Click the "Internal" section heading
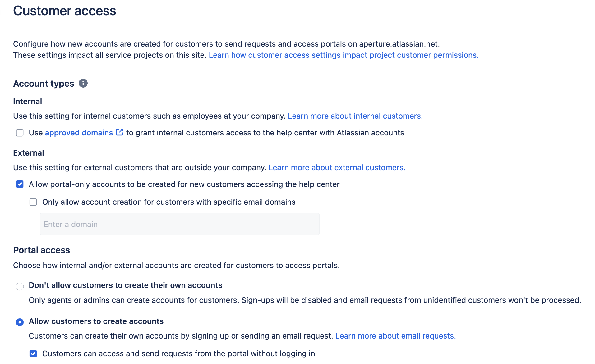This screenshot has width=595, height=364. tap(27, 101)
